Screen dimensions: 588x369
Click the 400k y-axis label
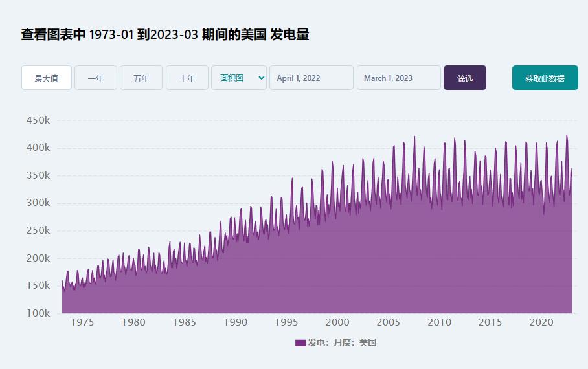click(x=38, y=148)
